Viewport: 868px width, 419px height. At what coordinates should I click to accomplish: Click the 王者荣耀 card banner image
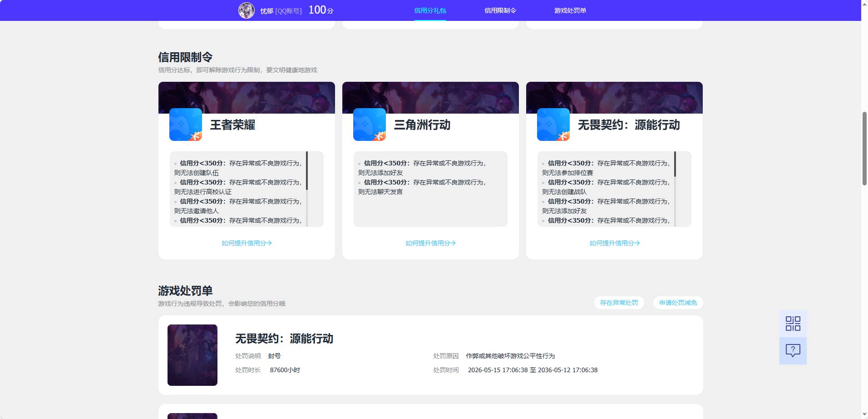pyautogui.click(x=247, y=97)
